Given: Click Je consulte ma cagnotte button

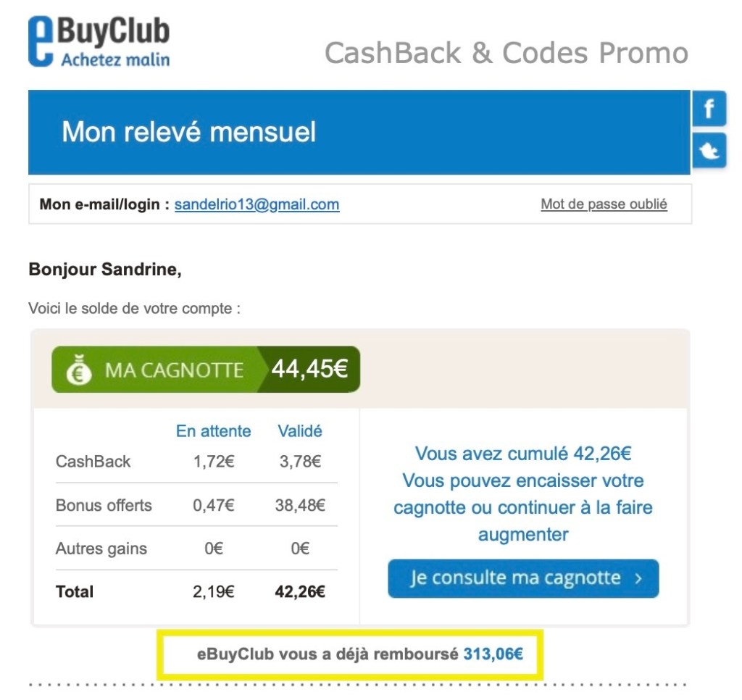Looking at the screenshot, I should coord(523,578).
